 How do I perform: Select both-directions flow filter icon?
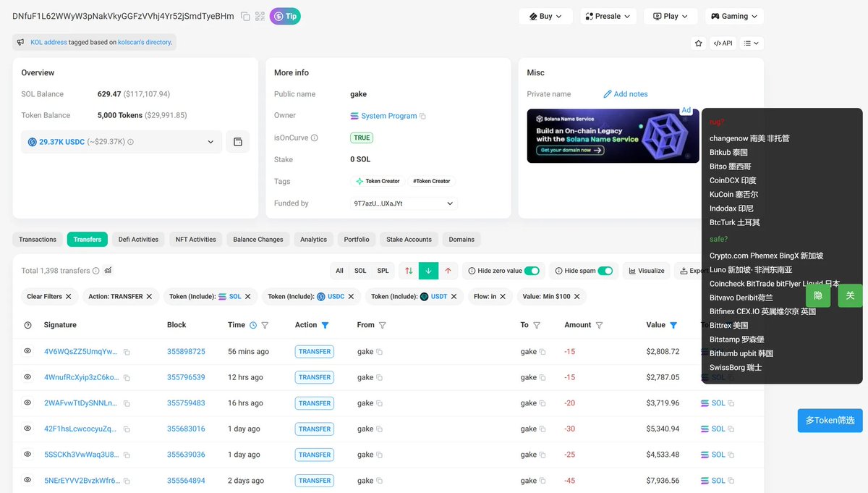pos(409,271)
